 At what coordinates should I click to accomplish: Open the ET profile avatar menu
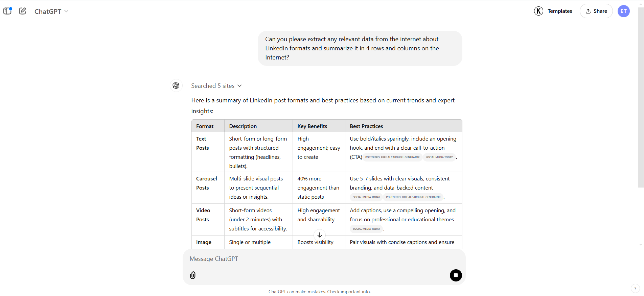pos(623,11)
